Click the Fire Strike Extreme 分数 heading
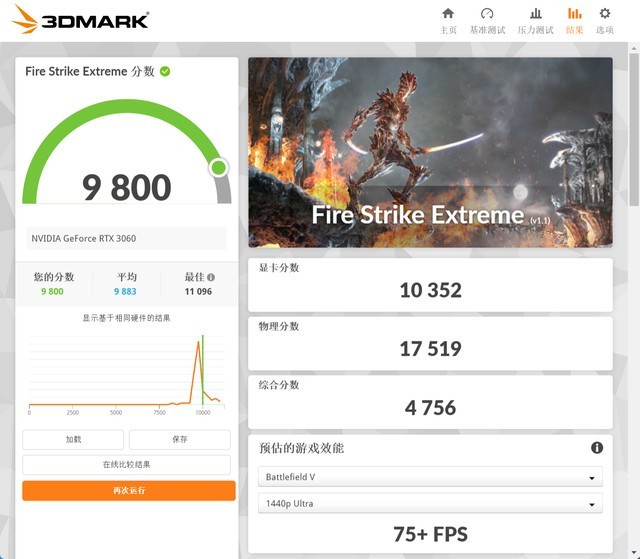The image size is (640, 559). pyautogui.click(x=90, y=71)
